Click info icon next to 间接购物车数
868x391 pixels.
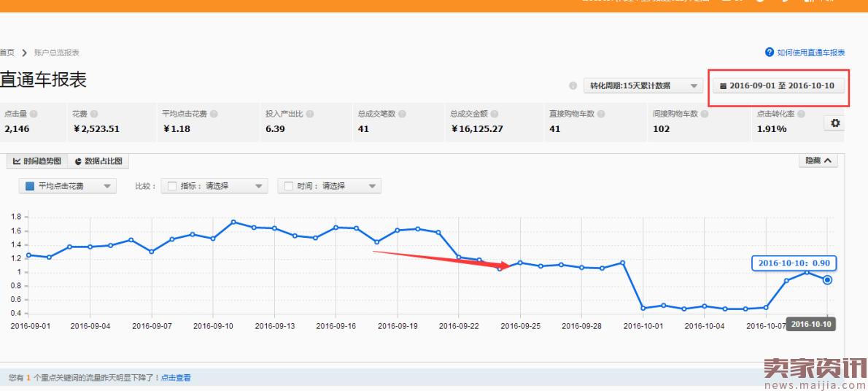click(x=704, y=114)
